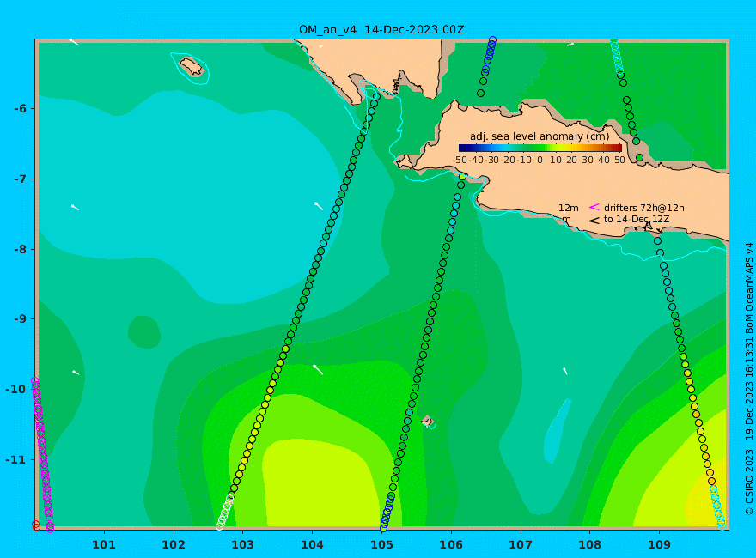
Task: Click the 'drifters 72h@12h' legend text
Action: (644, 208)
